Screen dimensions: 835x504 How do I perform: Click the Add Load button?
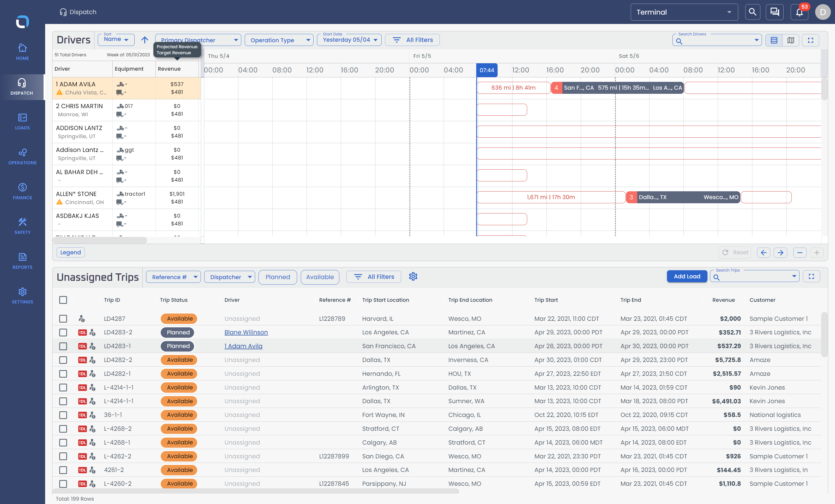click(x=687, y=276)
